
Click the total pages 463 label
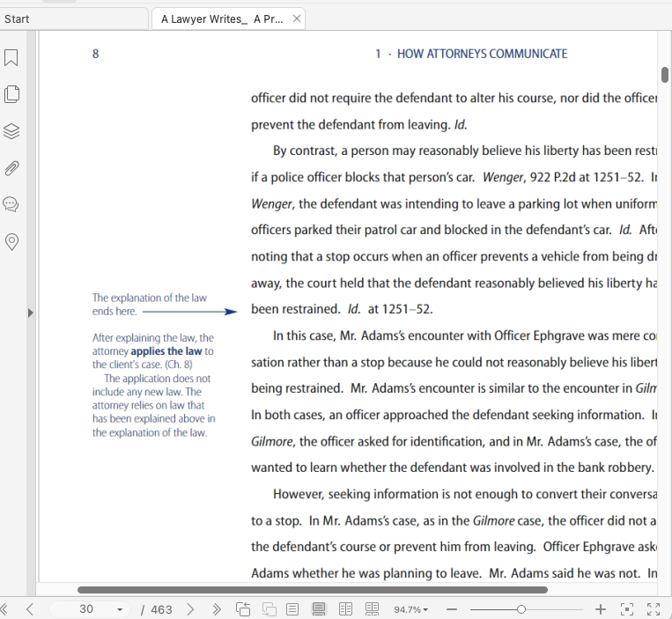161,609
